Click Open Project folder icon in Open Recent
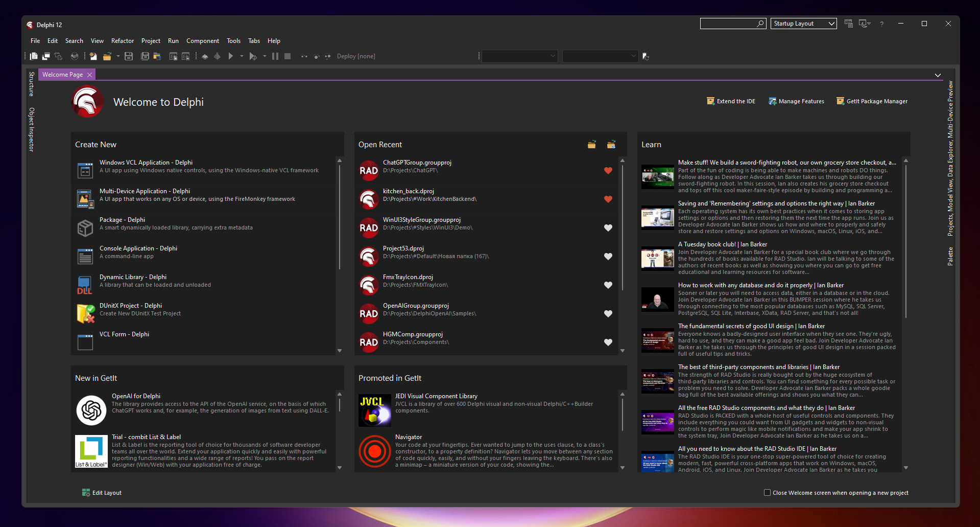The height and width of the screenshot is (527, 980). click(x=592, y=145)
